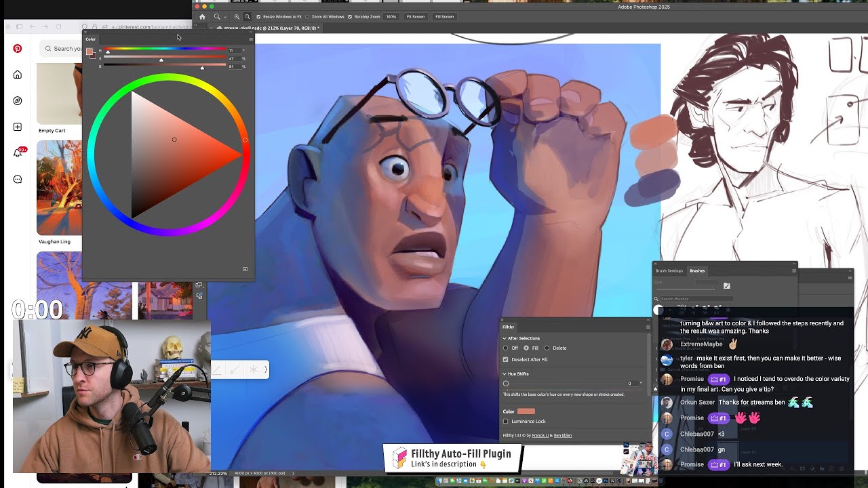
Task: Click the brush edit icon in Brushes panel
Action: [727, 286]
